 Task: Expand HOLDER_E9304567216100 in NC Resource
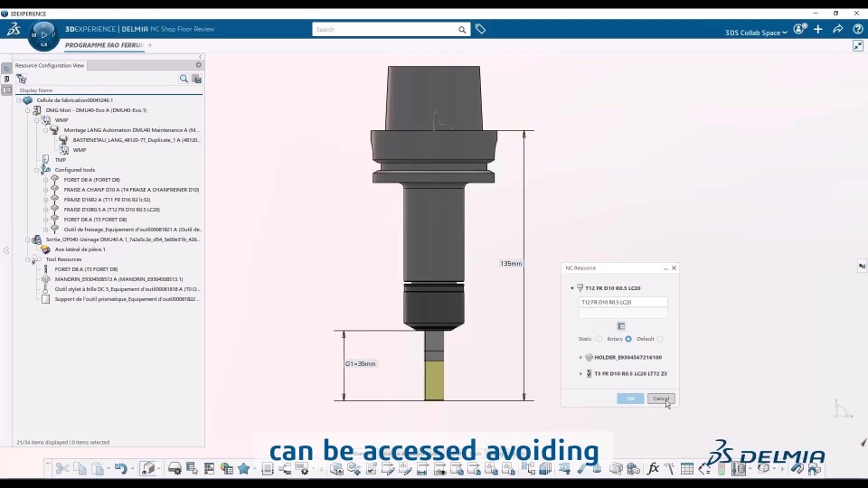[580, 358]
